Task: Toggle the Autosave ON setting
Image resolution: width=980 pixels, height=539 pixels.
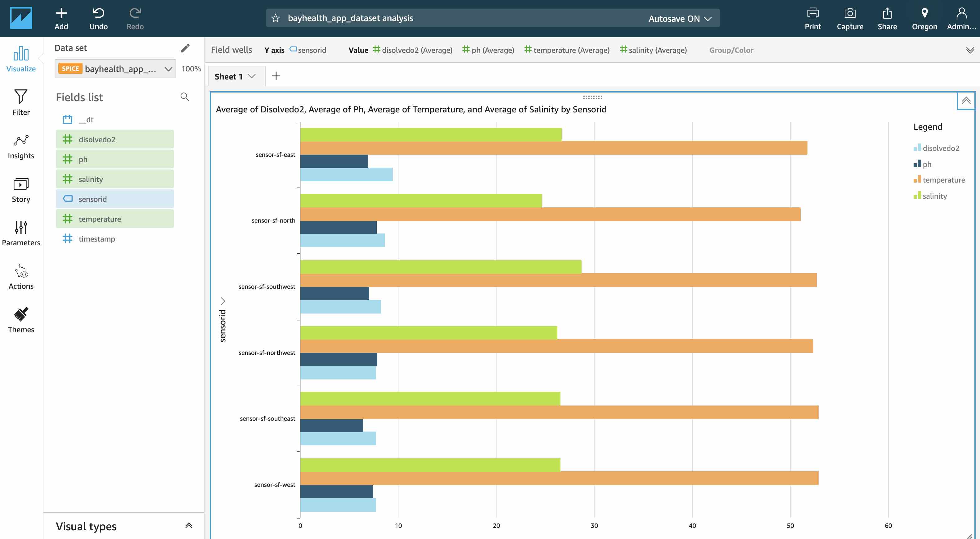Action: pos(680,19)
